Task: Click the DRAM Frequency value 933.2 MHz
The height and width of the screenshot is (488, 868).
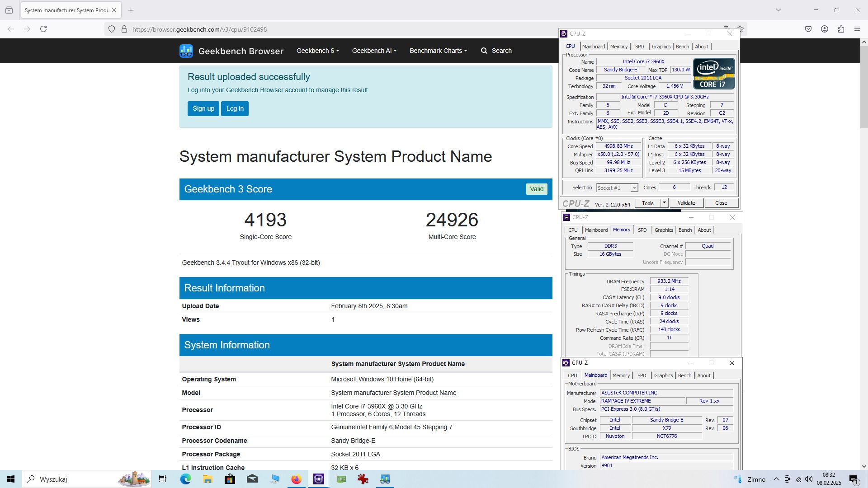Action: [669, 281]
